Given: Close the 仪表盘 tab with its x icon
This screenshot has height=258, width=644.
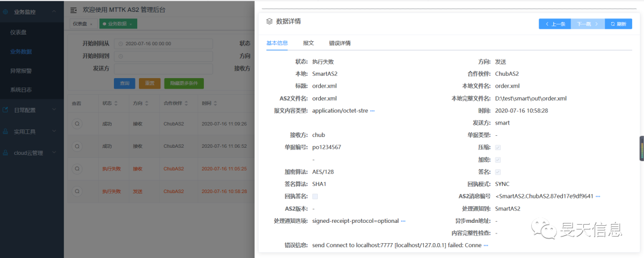Looking at the screenshot, I should coord(91,24).
